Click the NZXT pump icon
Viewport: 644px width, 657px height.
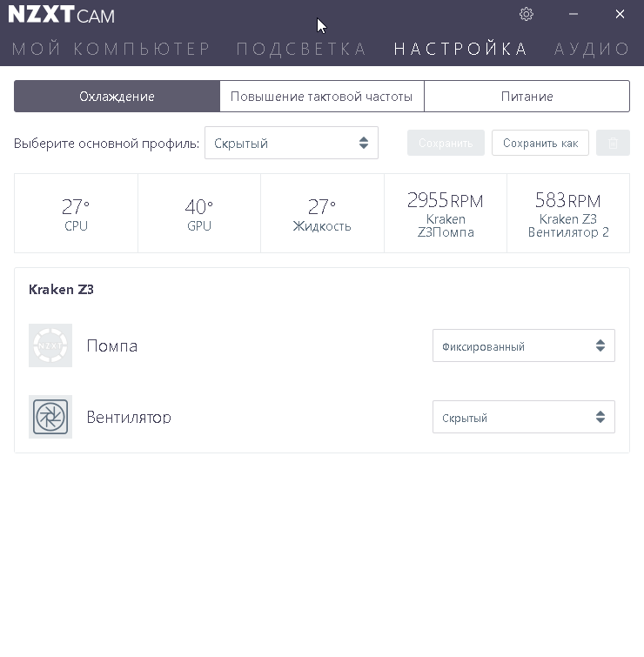(x=50, y=345)
